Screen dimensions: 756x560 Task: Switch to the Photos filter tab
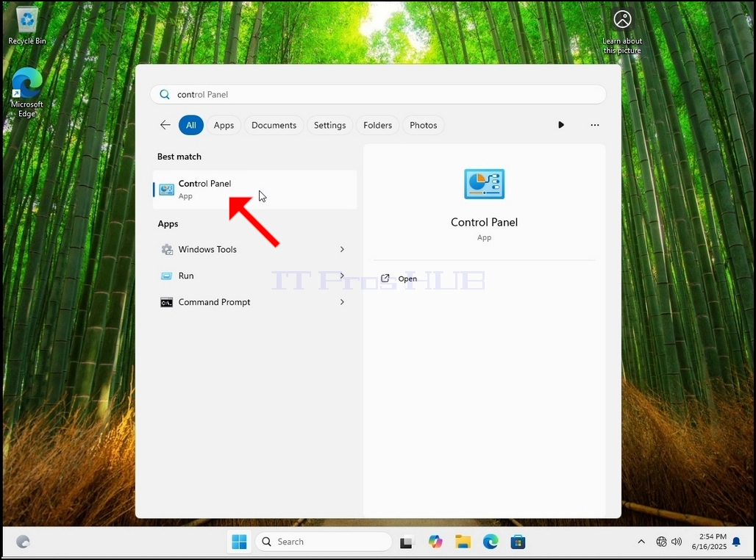coord(424,125)
